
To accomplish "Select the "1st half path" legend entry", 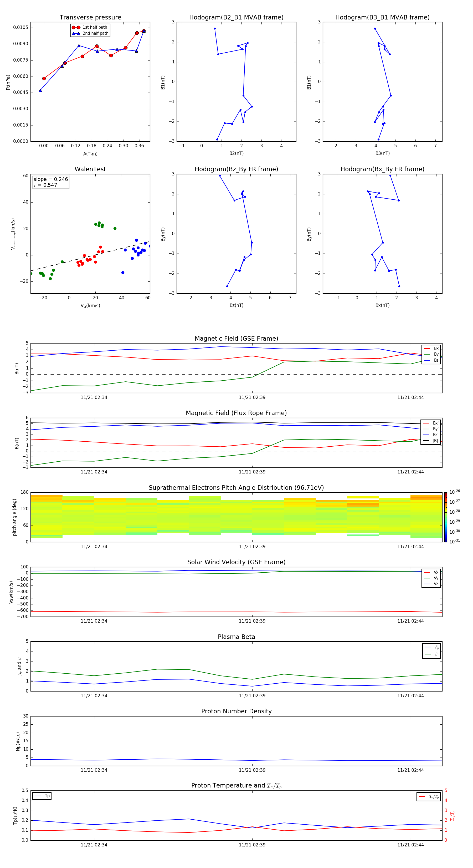I will (x=90, y=27).
